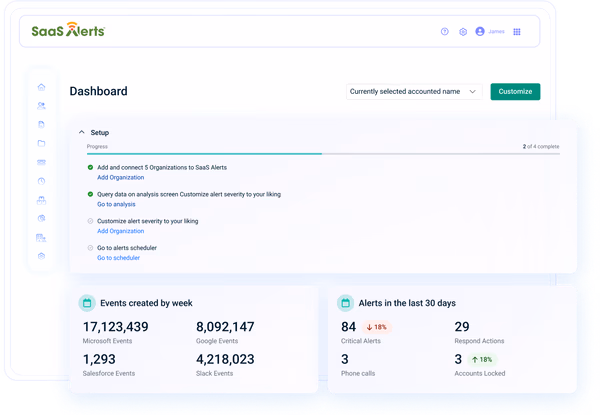
Task: Click the red 18% decrease badge
Action: coord(377,327)
